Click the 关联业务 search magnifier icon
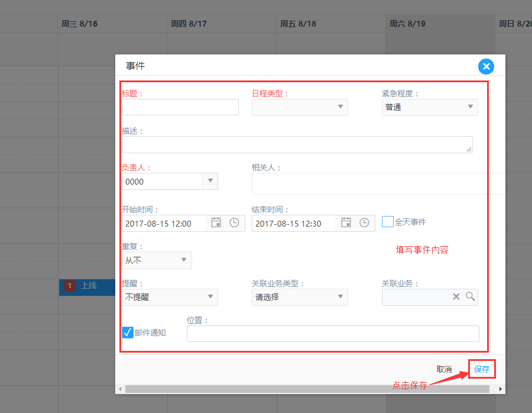The height and width of the screenshot is (413, 532). (x=471, y=297)
